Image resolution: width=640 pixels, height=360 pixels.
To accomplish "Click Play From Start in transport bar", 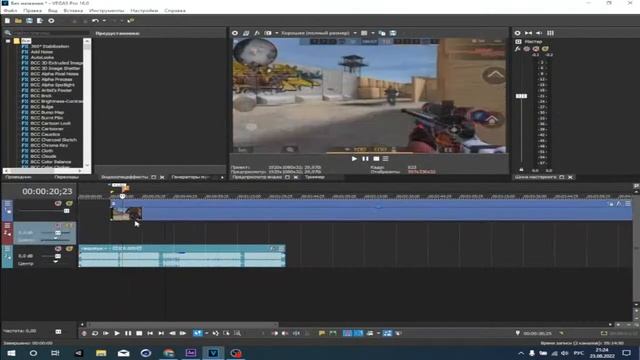I will (x=106, y=333).
